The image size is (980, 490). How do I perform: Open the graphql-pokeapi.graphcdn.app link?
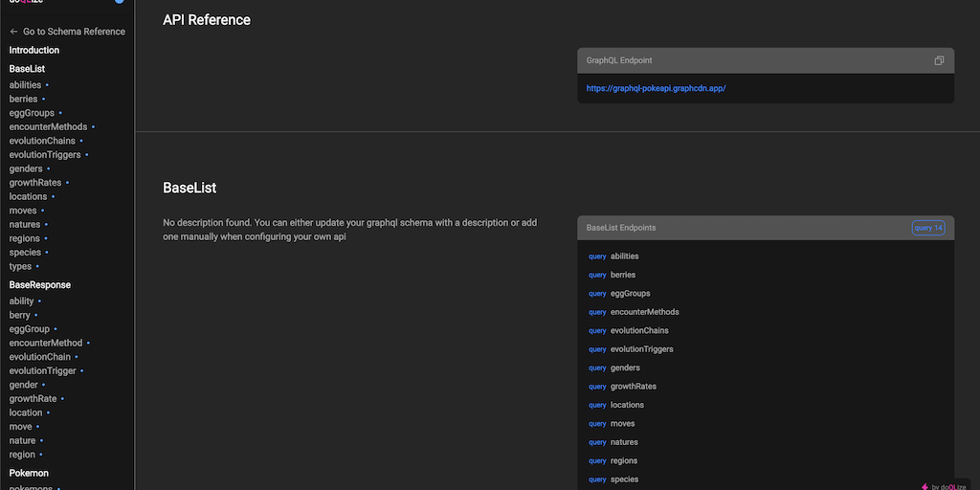tap(656, 88)
